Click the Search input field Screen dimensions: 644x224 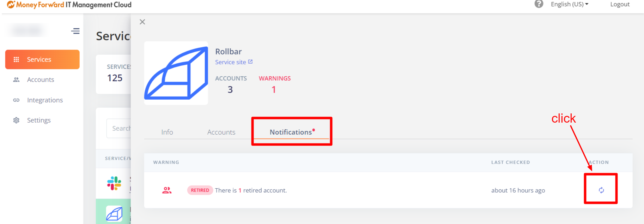[x=119, y=128]
